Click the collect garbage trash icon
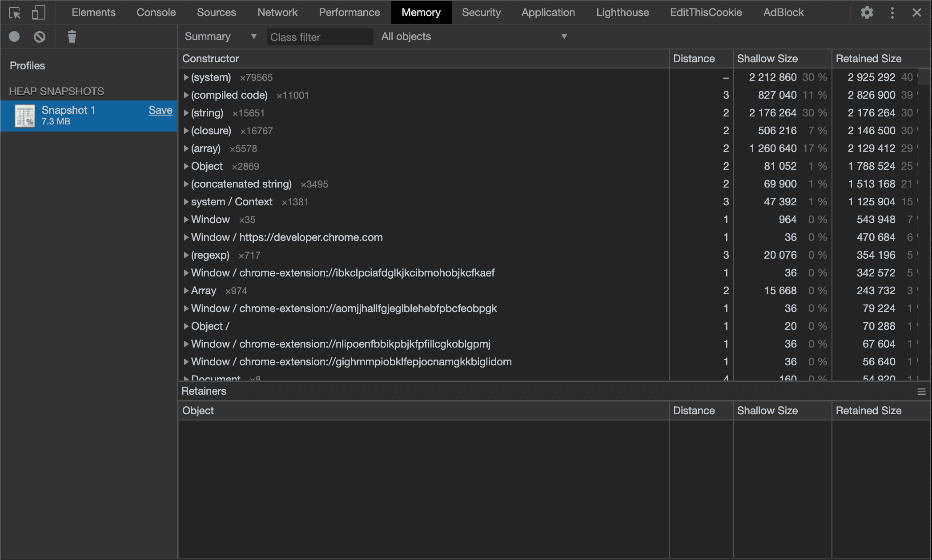 pyautogui.click(x=72, y=36)
